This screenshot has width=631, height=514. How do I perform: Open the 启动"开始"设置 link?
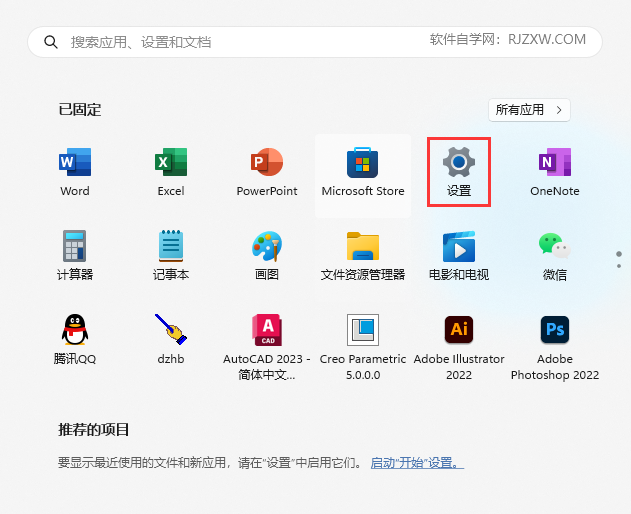coord(417,463)
